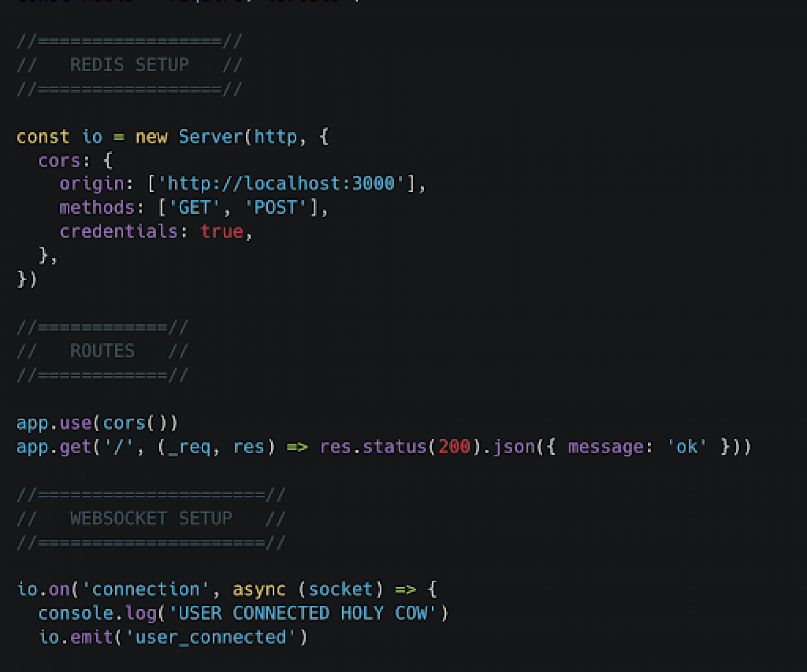Click the REDIS SETUP comment heading
This screenshot has height=672, width=807.
(x=129, y=65)
